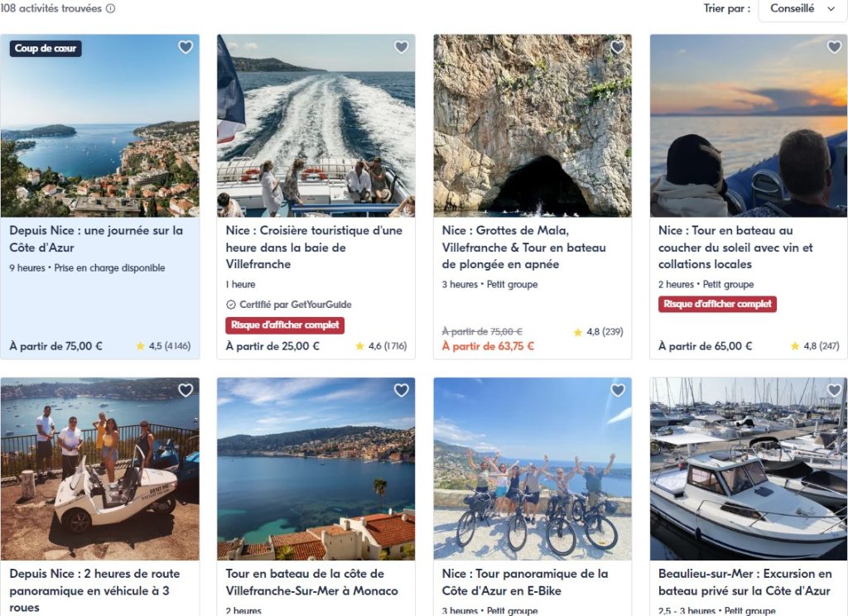This screenshot has width=848, height=616.
Task: Open the Conseillé sorting dropdown
Action: [x=802, y=10]
